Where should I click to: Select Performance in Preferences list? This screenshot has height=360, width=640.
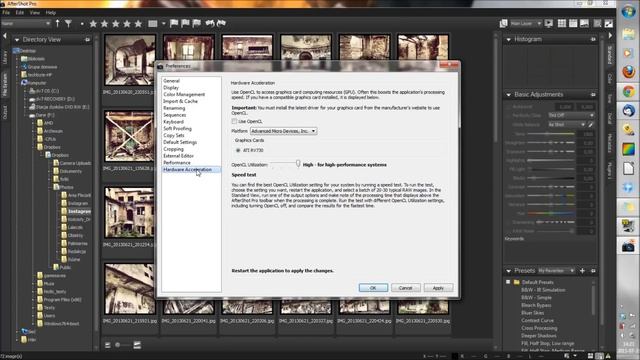click(x=177, y=162)
